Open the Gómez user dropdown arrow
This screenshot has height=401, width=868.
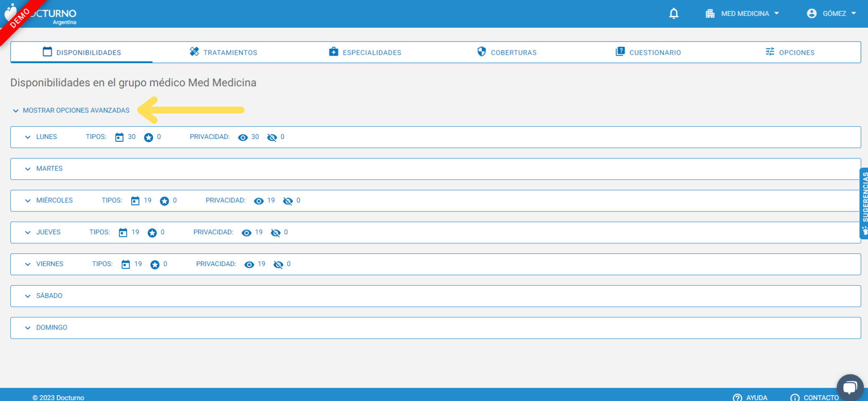tap(853, 14)
